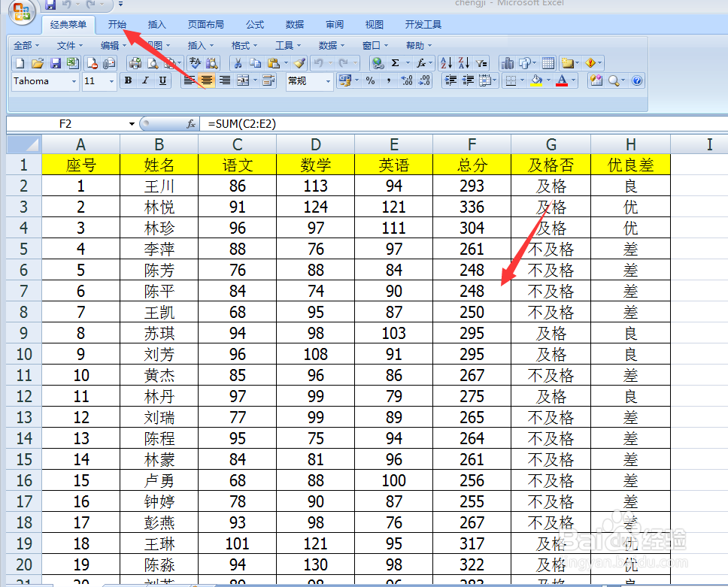Click the Copy icon
This screenshot has width=728, height=587.
pos(256,63)
